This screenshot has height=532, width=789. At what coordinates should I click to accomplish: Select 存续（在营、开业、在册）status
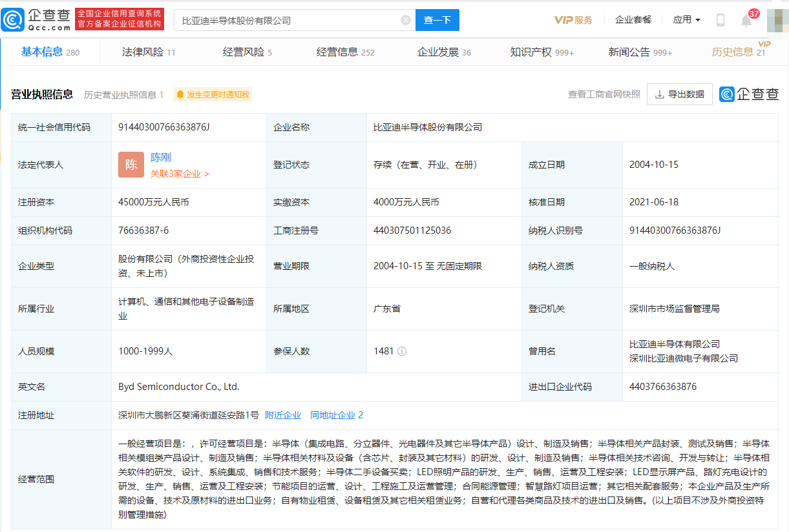click(x=425, y=165)
